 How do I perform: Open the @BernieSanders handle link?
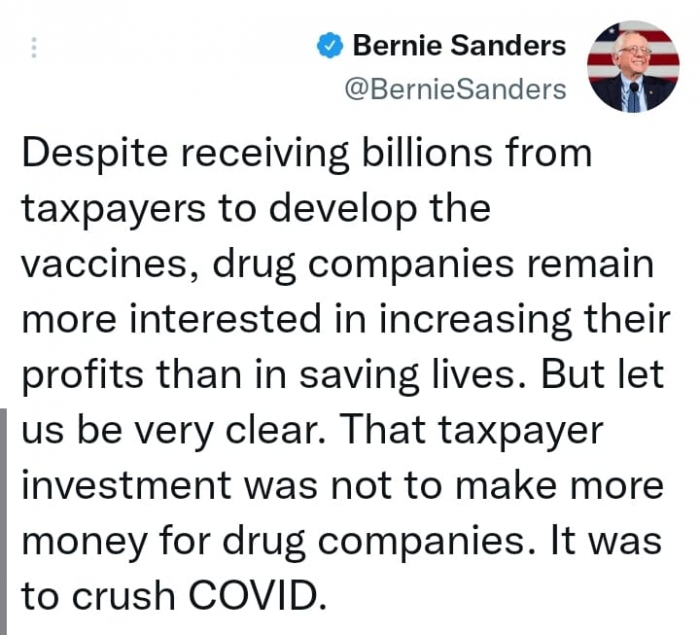coord(455,89)
